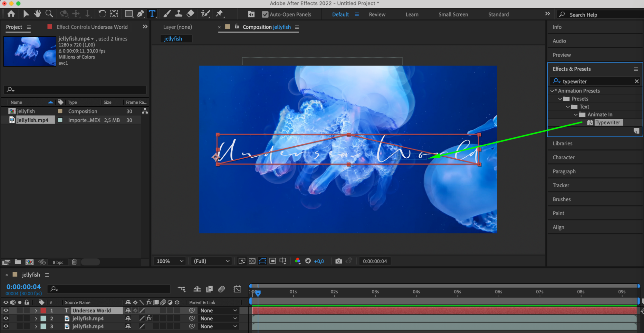Click the red label color of layer 1
The height and width of the screenshot is (333, 644).
coord(43,310)
